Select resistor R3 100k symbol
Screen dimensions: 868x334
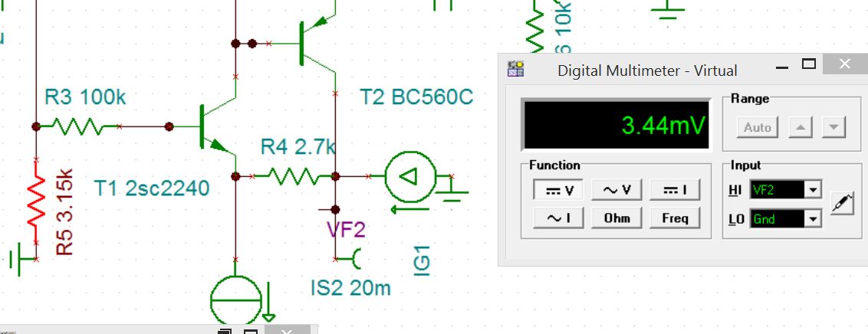(77, 126)
